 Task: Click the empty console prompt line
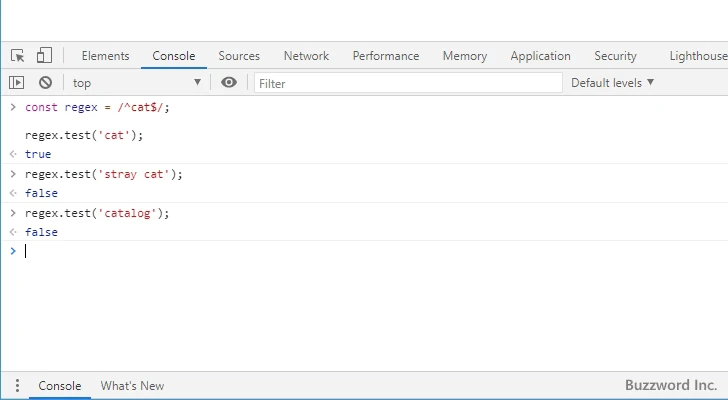pyautogui.click(x=300, y=251)
